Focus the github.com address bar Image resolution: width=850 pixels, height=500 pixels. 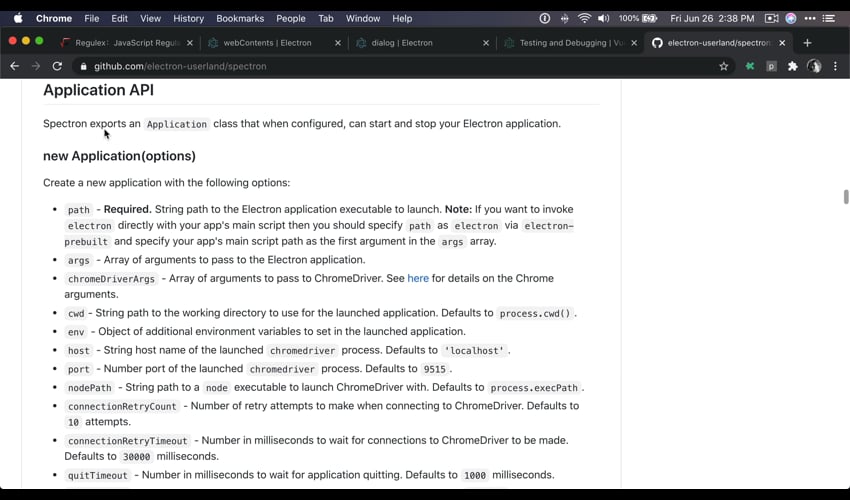click(401, 66)
